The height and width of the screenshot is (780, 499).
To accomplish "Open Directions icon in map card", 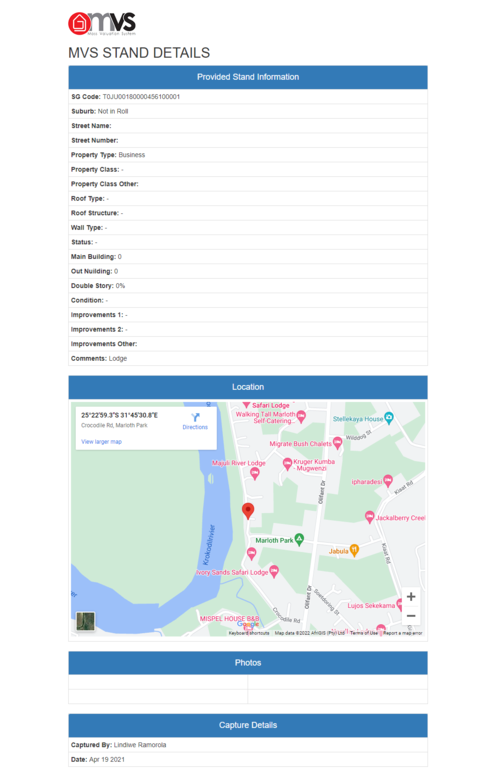I will tap(195, 417).
